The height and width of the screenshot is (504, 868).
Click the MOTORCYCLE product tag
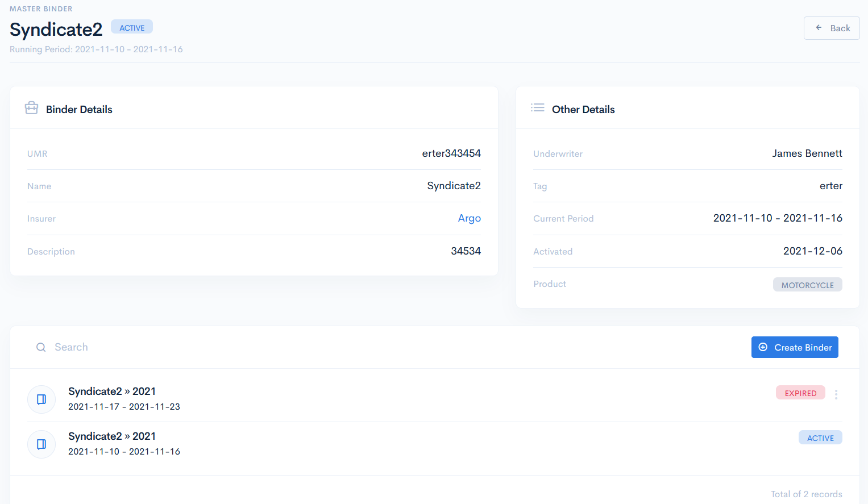click(x=807, y=285)
